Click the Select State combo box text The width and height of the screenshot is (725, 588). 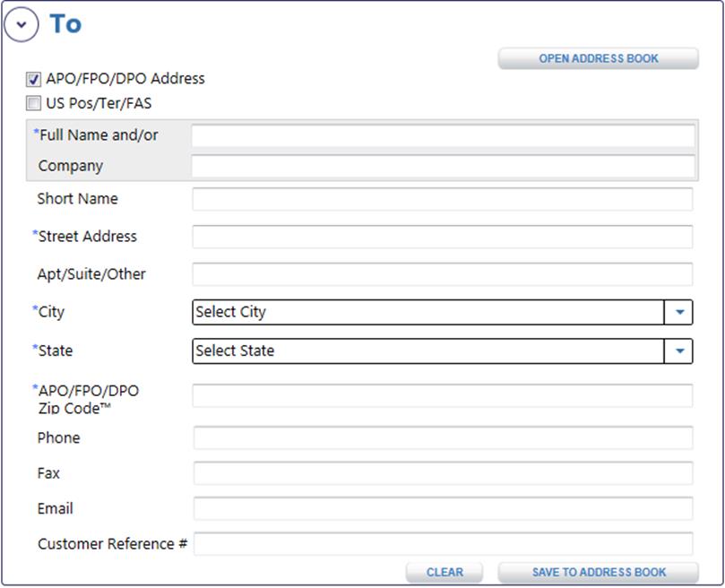235,351
